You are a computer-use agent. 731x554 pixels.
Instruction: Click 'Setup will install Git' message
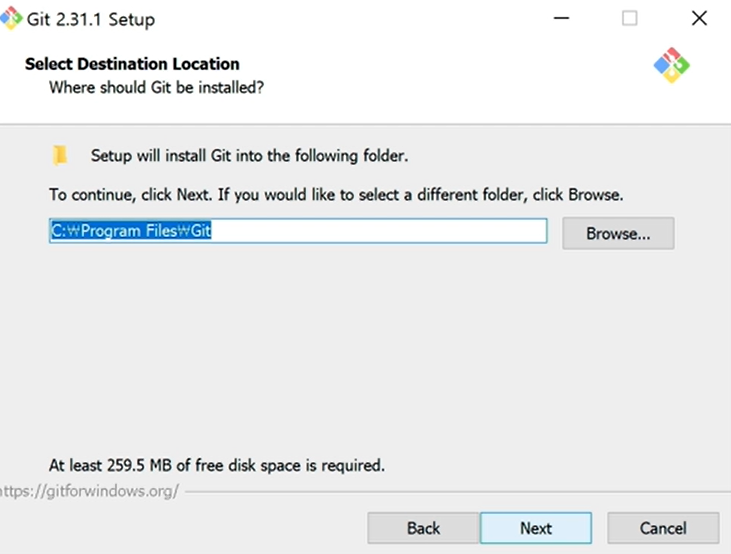click(249, 155)
